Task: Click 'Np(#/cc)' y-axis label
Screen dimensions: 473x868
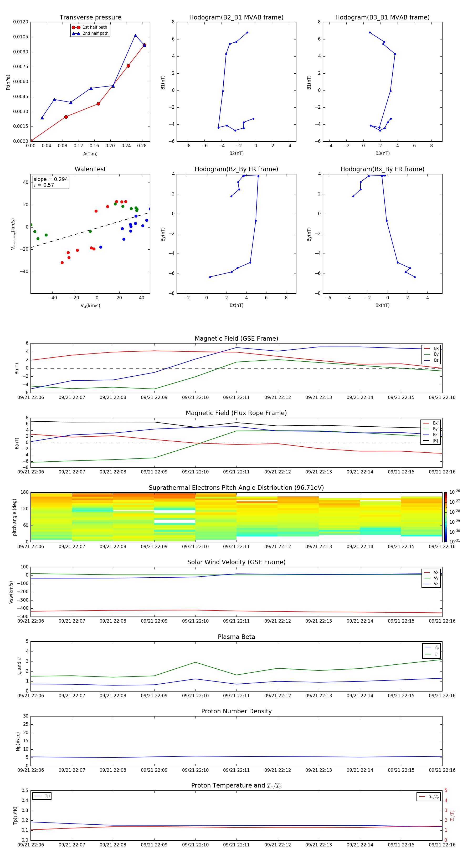Action: (x=18, y=741)
